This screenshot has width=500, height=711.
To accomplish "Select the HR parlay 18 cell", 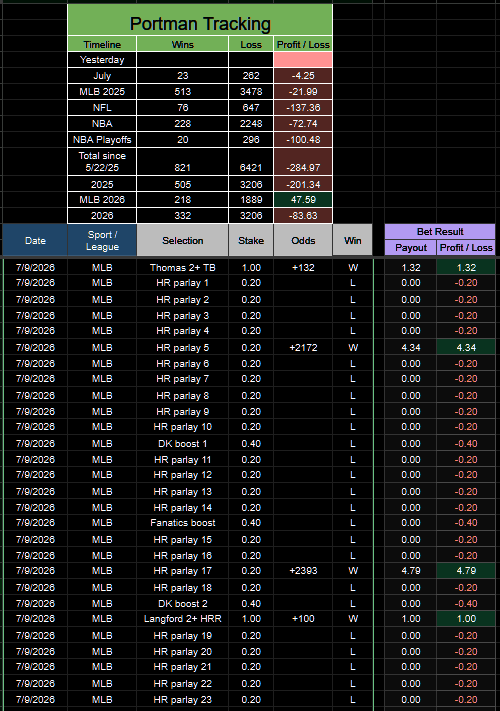I will point(182,587).
